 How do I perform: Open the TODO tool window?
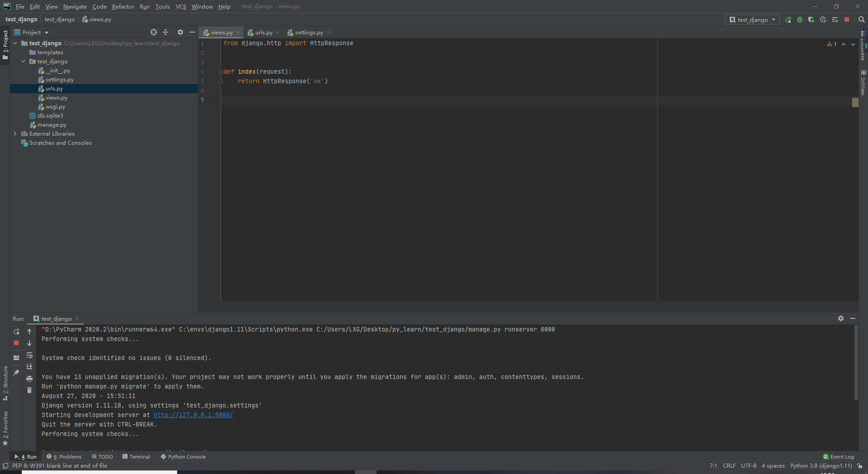coord(102,457)
